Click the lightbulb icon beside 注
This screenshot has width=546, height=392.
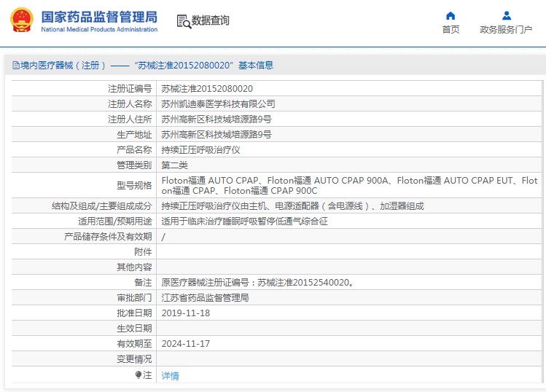tap(139, 375)
